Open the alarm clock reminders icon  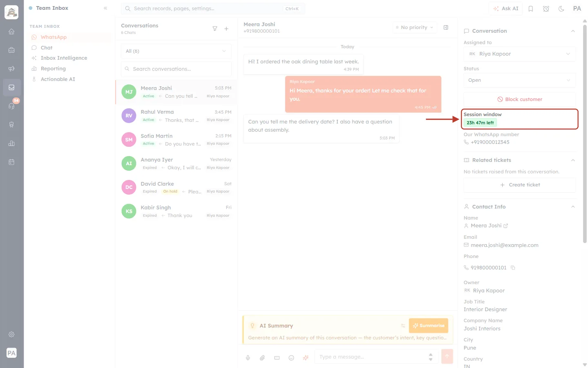[x=546, y=9]
